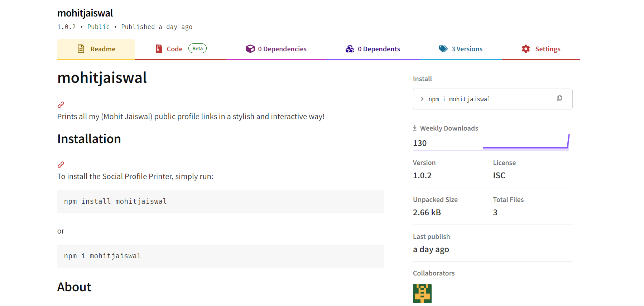Click the Readme document icon
Image resolution: width=644 pixels, height=306 pixels.
tap(81, 49)
